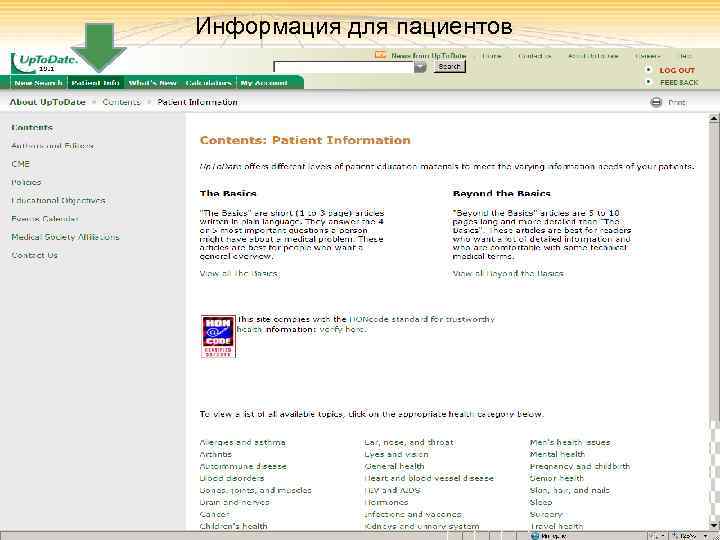720x540 pixels.
Task: Open the Children's health category
Action: coord(233,526)
